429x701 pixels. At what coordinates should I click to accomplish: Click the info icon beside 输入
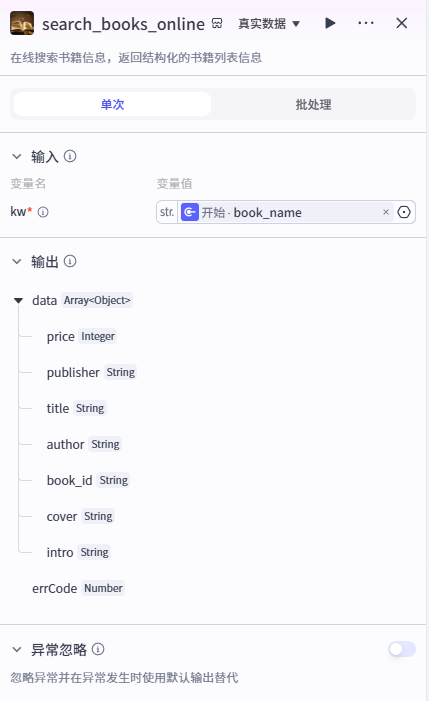tap(70, 156)
